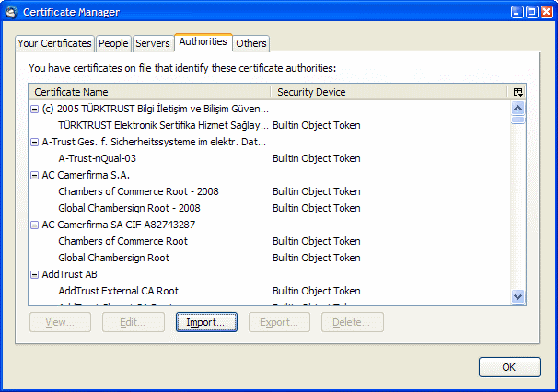The height and width of the screenshot is (392, 558).
Task: Click the View... button
Action: coord(60,322)
